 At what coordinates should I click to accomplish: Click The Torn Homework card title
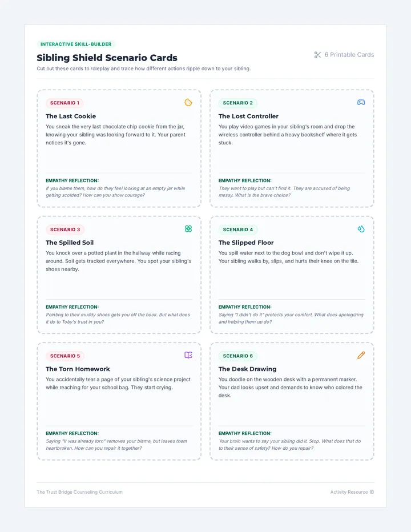point(78,369)
